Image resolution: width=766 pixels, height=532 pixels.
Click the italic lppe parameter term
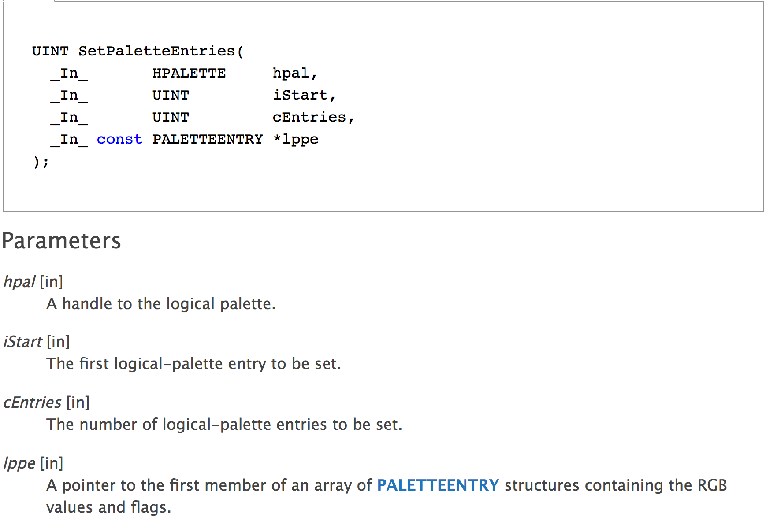click(19, 463)
